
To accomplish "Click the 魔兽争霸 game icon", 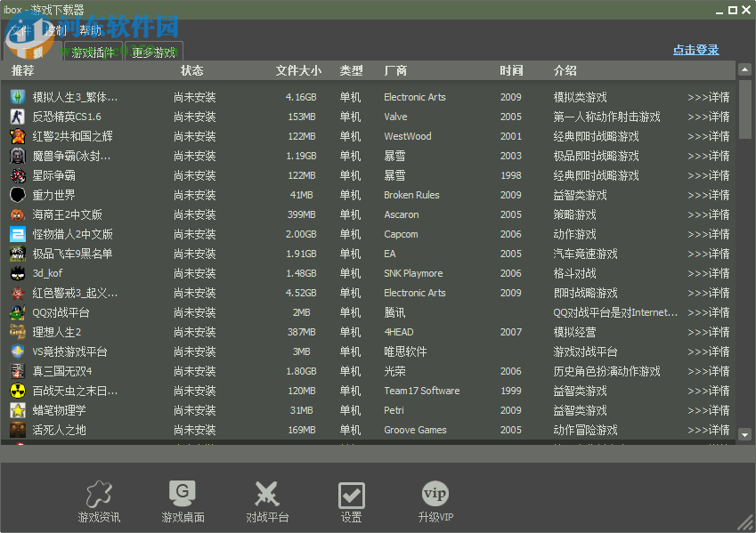I will [x=19, y=156].
